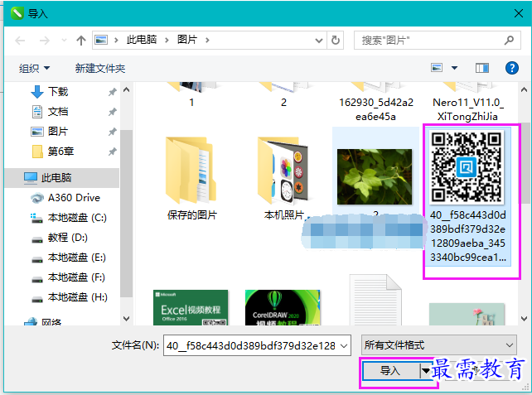Click the 图片 breadcrumb in address bar

pyautogui.click(x=187, y=40)
